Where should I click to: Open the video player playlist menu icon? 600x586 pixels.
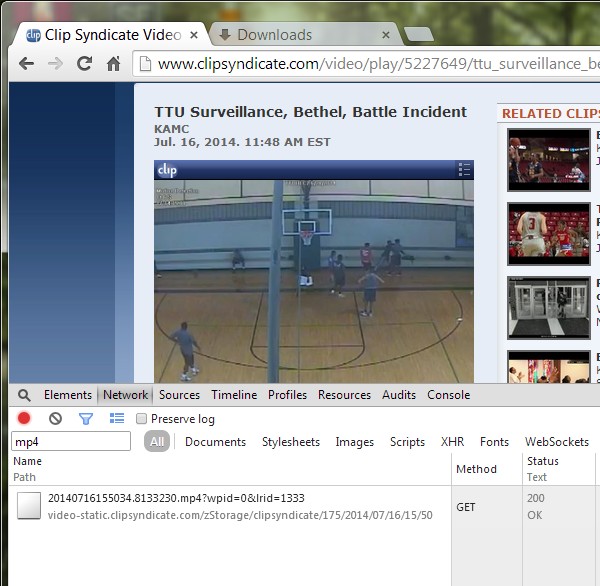(x=463, y=170)
